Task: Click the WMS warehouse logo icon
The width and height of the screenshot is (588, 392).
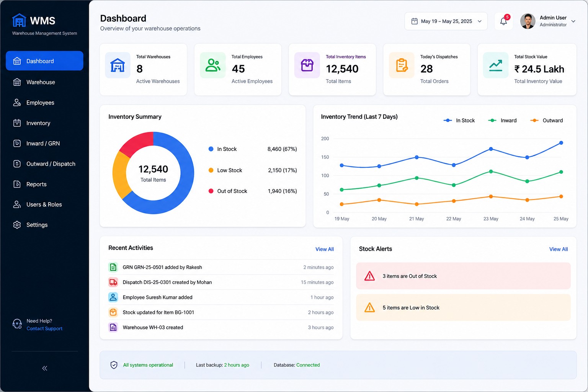Action: point(19,20)
